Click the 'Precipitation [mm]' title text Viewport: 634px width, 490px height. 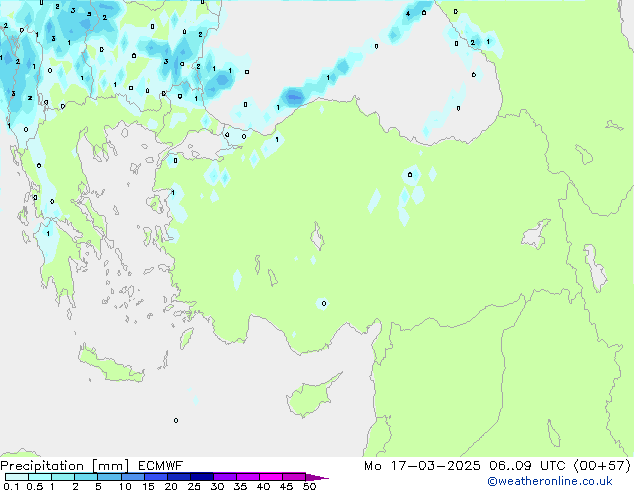pyautogui.click(x=64, y=466)
